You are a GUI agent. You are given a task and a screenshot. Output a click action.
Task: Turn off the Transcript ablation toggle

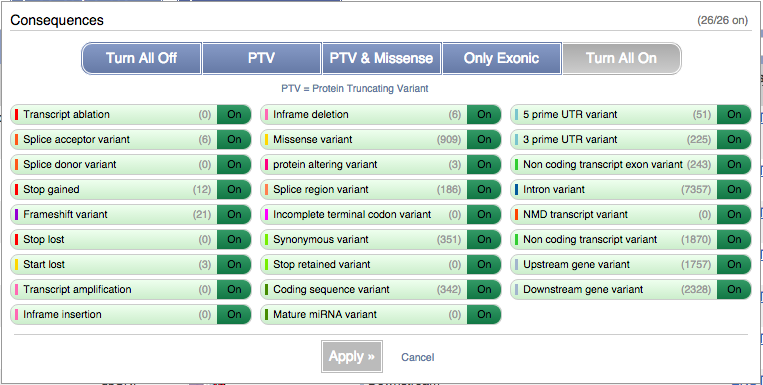pyautogui.click(x=234, y=115)
